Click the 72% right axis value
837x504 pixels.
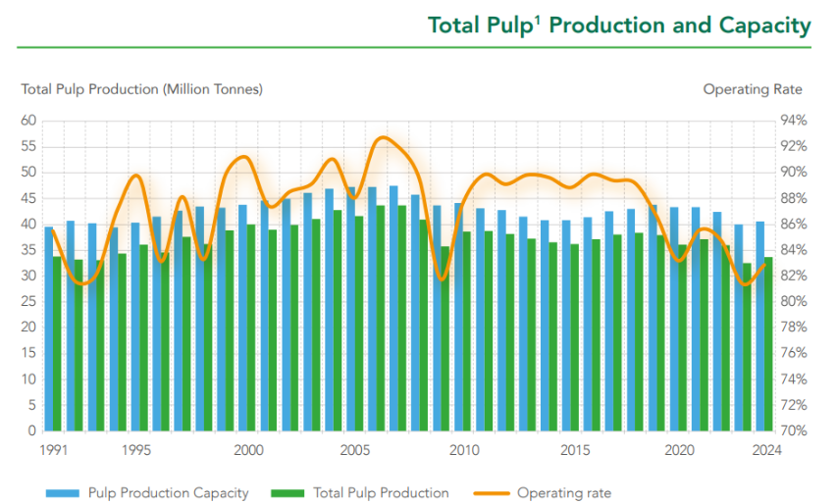(794, 405)
